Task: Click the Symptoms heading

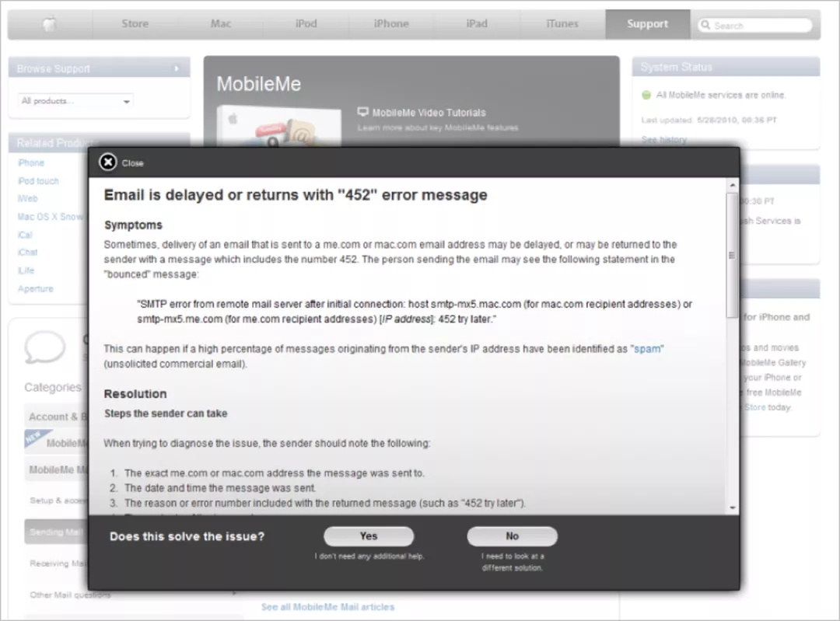Action: pos(134,225)
